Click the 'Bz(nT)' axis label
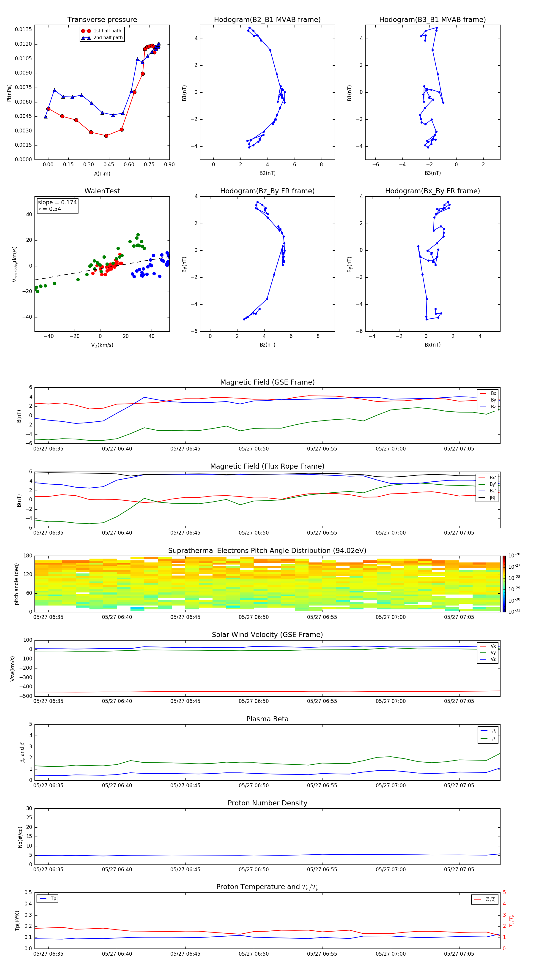 [267, 345]
